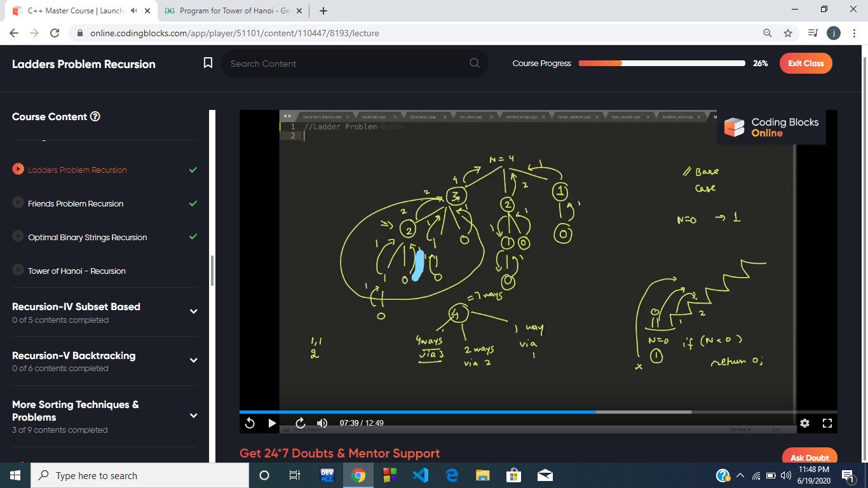Image resolution: width=868 pixels, height=488 pixels.
Task: Toggle completion check for Optimal Binary Strings
Action: click(x=193, y=237)
